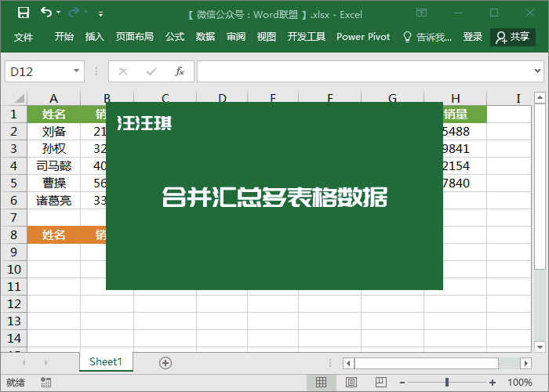Click the 共享 share button
This screenshot has width=549, height=392.
tap(513, 37)
